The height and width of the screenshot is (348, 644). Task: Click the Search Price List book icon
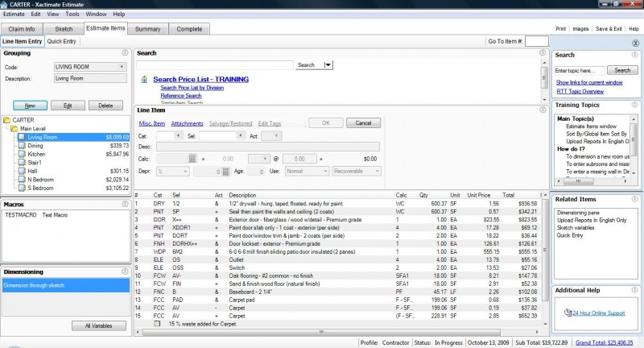(x=144, y=79)
